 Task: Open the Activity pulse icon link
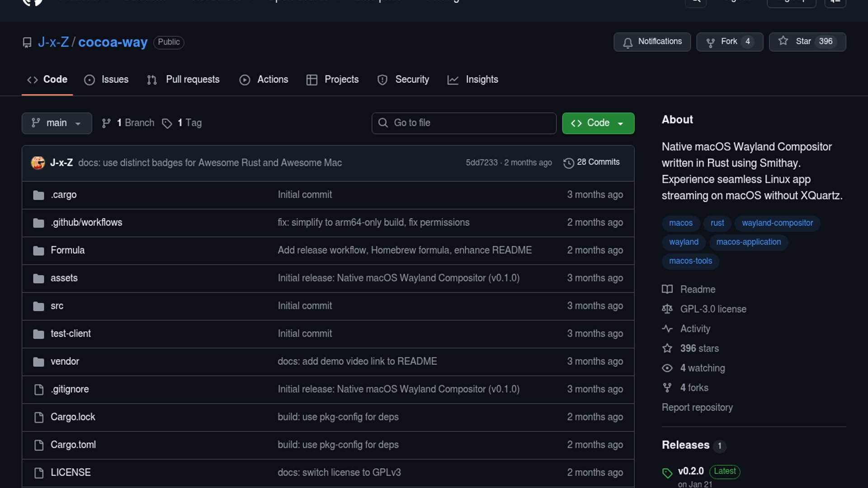click(667, 329)
